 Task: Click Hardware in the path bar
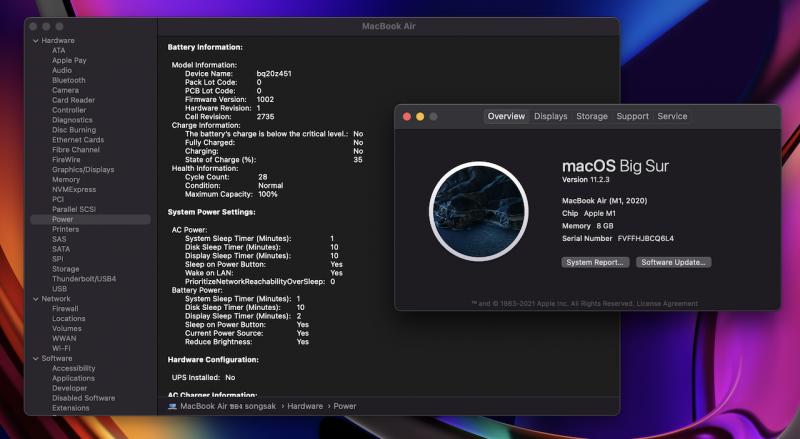tap(305, 406)
